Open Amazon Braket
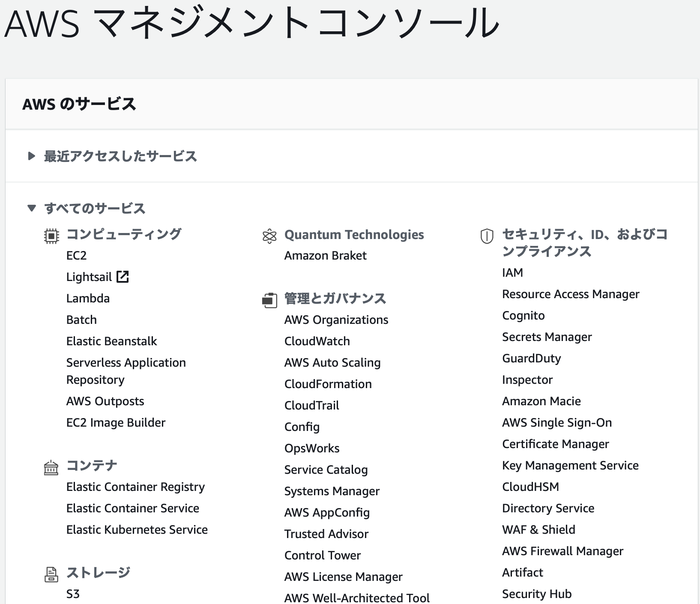 pyautogui.click(x=325, y=255)
